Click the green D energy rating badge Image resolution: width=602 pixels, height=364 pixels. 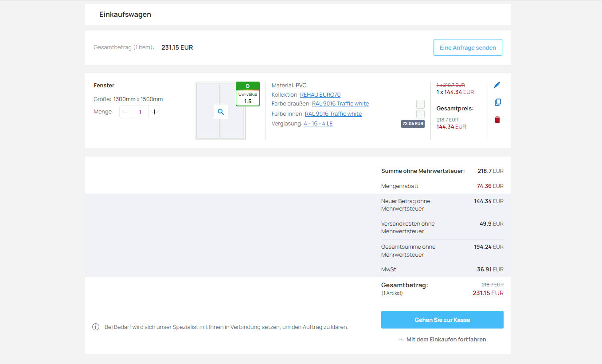(x=248, y=86)
